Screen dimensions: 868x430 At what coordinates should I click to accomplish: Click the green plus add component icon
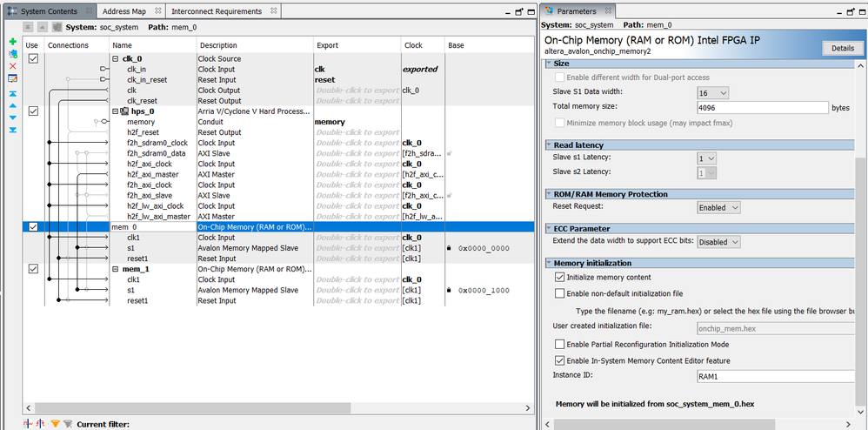pos(12,42)
